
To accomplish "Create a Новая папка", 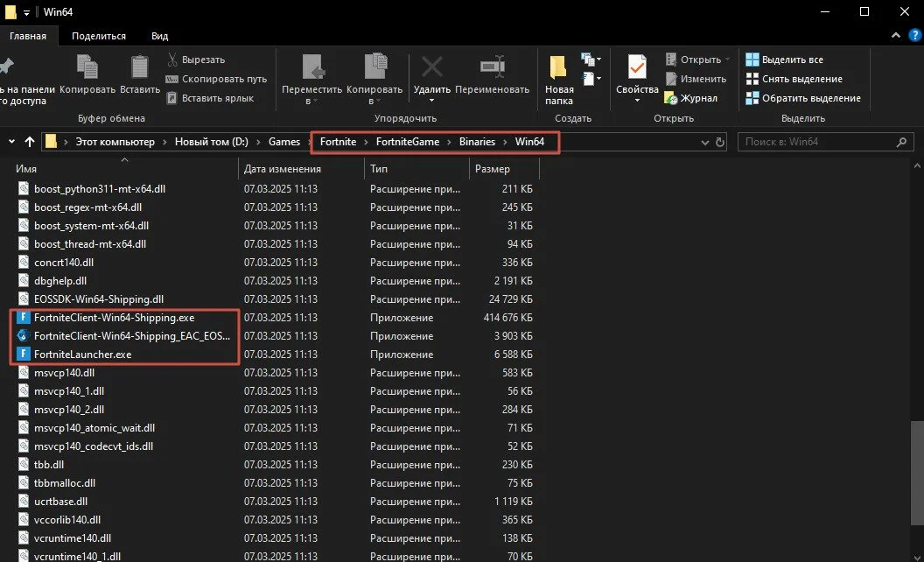I will pos(559,81).
